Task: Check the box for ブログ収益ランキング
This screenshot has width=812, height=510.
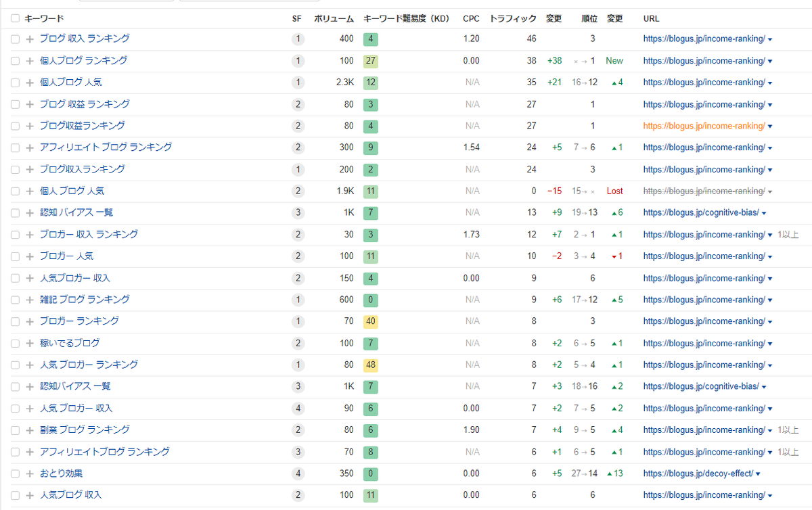Action: pyautogui.click(x=15, y=126)
